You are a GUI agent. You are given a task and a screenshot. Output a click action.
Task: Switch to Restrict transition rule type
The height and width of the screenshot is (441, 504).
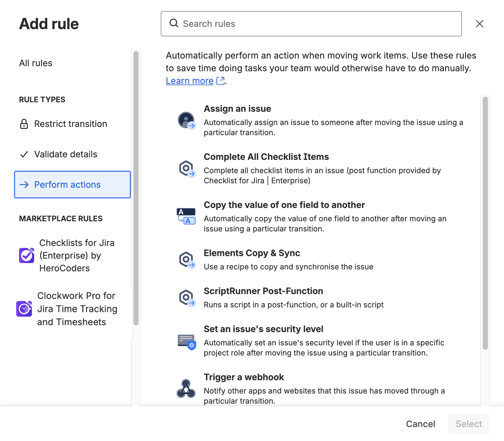(x=70, y=124)
